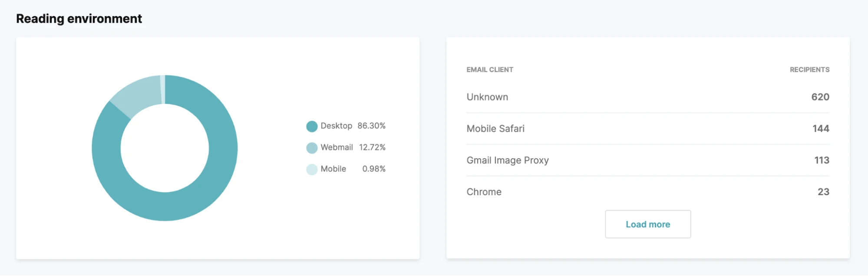Click the 86.30% Desktop percentage value
Image resolution: width=868 pixels, height=276 pixels.
pos(371,126)
